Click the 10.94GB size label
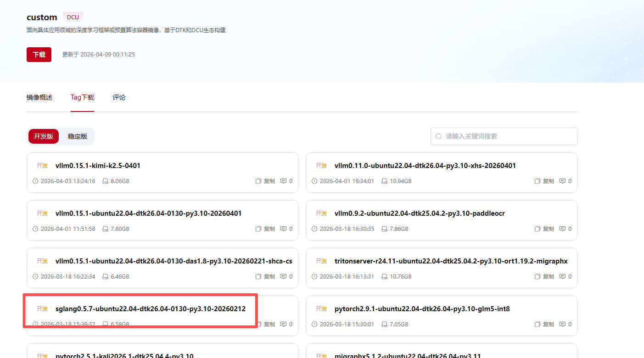The height and width of the screenshot is (358, 644). coord(401,181)
